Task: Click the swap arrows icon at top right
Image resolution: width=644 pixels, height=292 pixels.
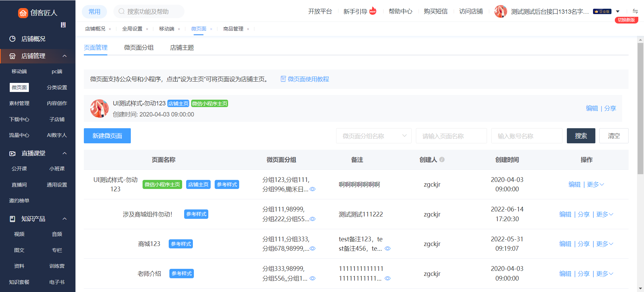Action: coord(635,11)
